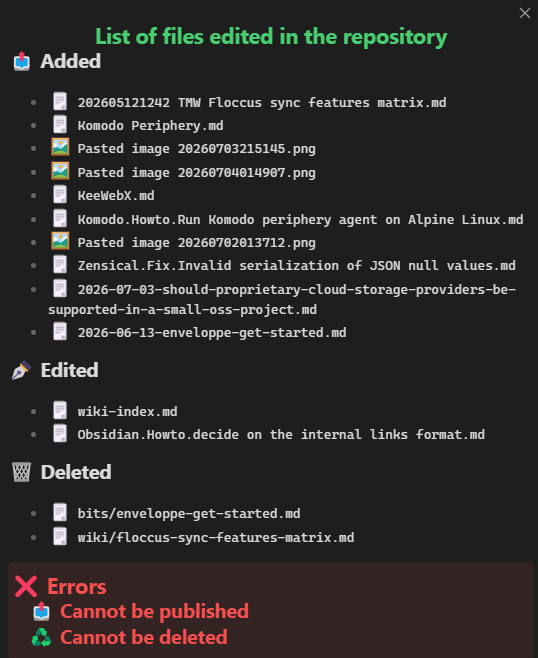538x658 pixels.
Task: Select the Komodo periphery agent Alpine Linux file
Action: 300,219
